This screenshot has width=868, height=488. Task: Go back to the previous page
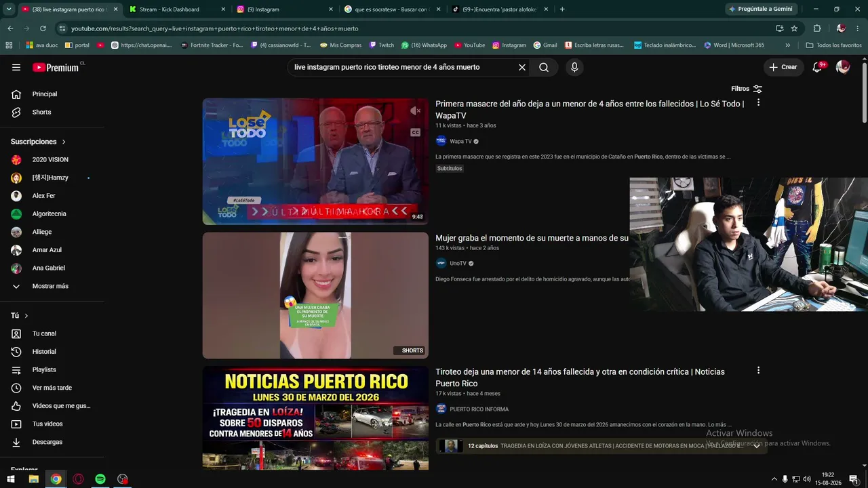(10, 28)
